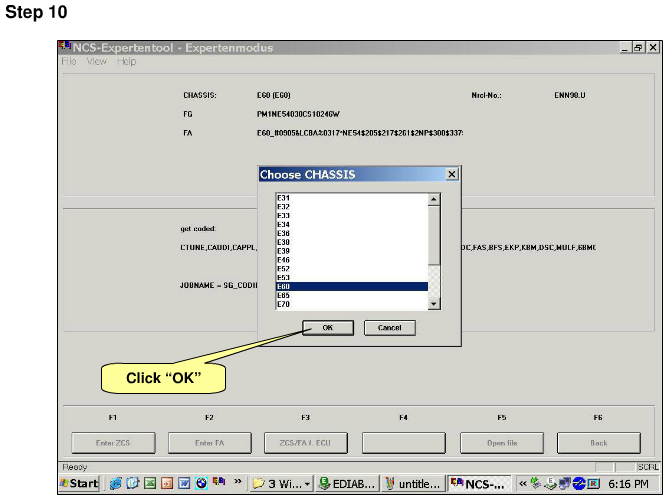
Task: Click the chassis list scroll-down arrow
Action: coord(434,304)
